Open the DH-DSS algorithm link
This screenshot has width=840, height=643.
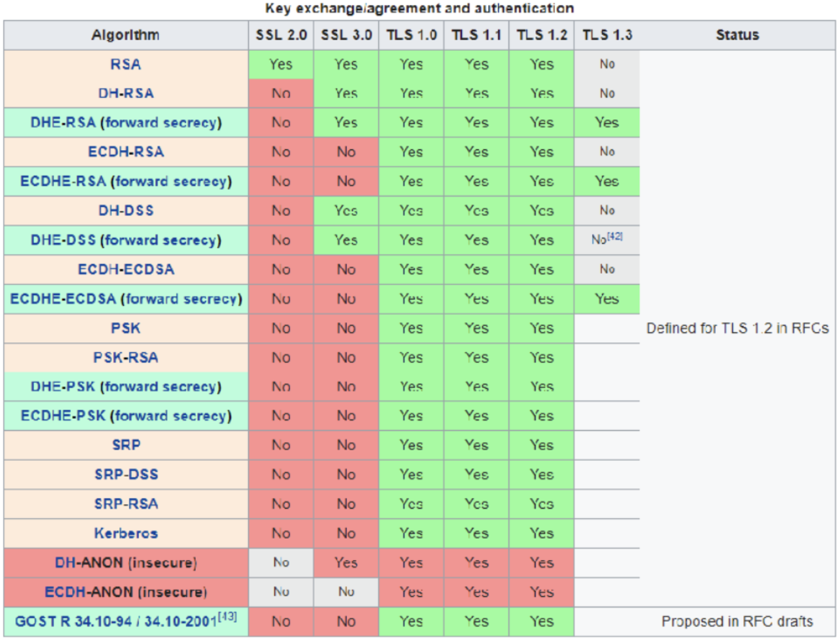[126, 210]
